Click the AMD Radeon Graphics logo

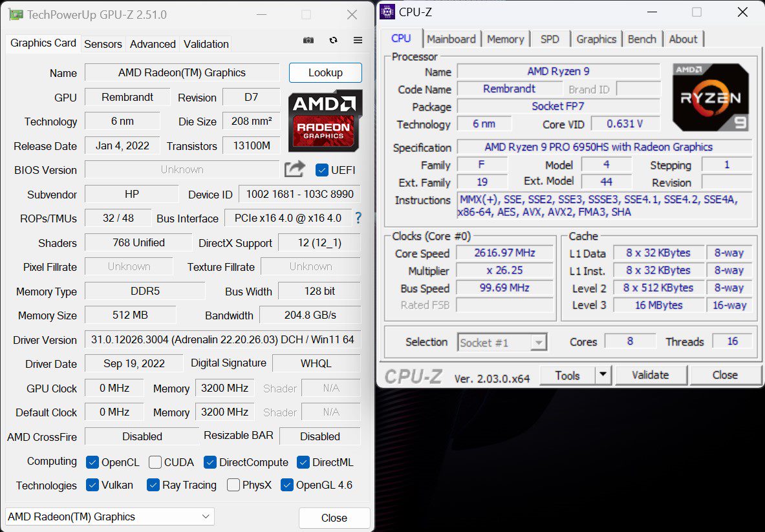(325, 121)
